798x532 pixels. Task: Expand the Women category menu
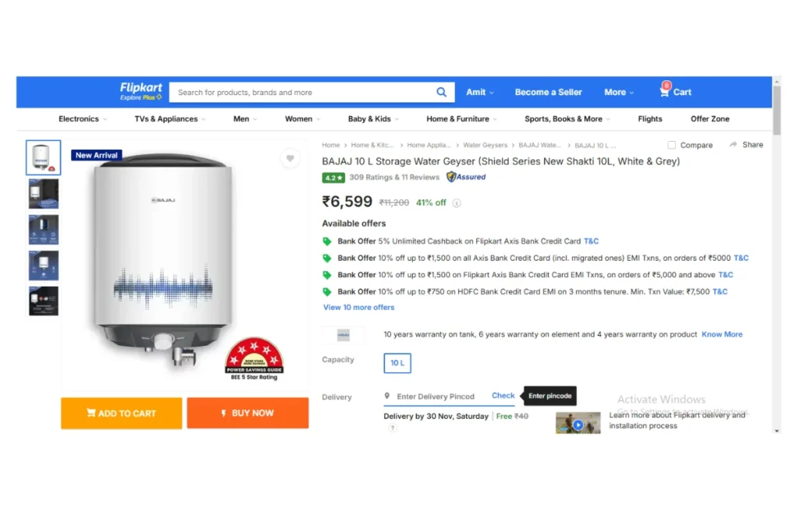(x=302, y=119)
